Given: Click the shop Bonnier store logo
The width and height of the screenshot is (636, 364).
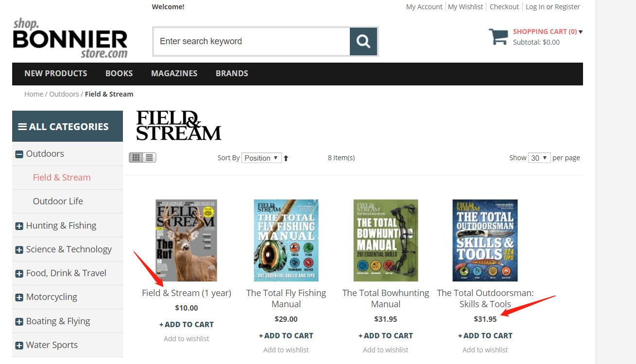Looking at the screenshot, I should point(70,39).
